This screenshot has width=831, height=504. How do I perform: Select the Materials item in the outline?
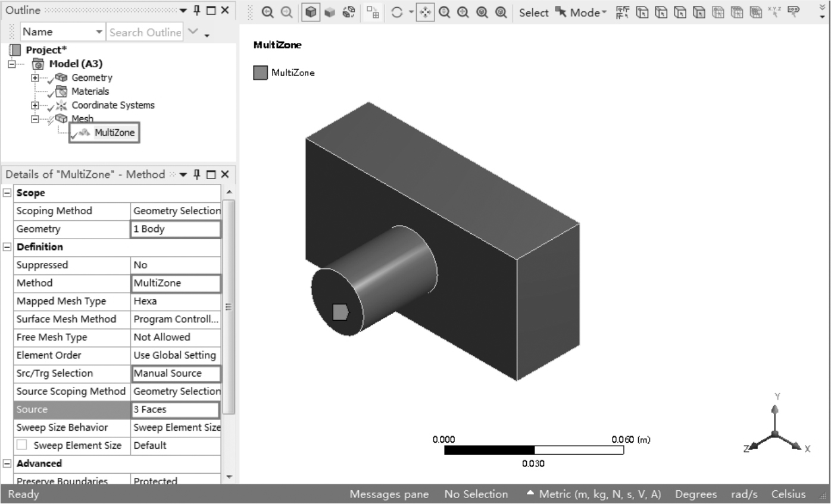[90, 91]
